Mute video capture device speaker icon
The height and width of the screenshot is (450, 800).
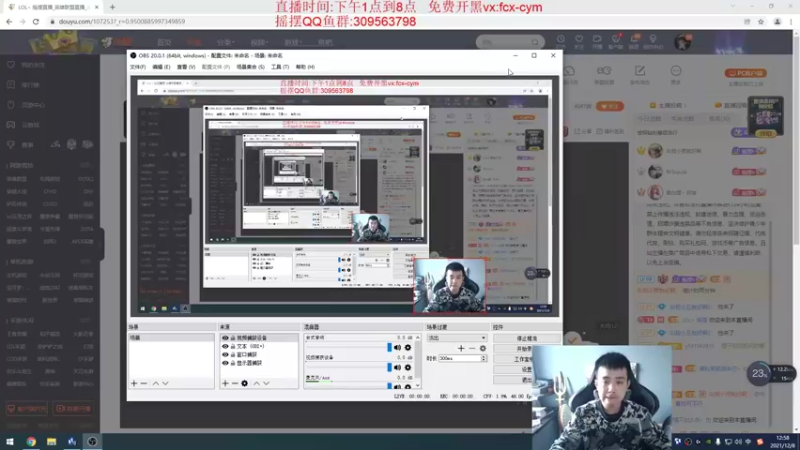(397, 367)
